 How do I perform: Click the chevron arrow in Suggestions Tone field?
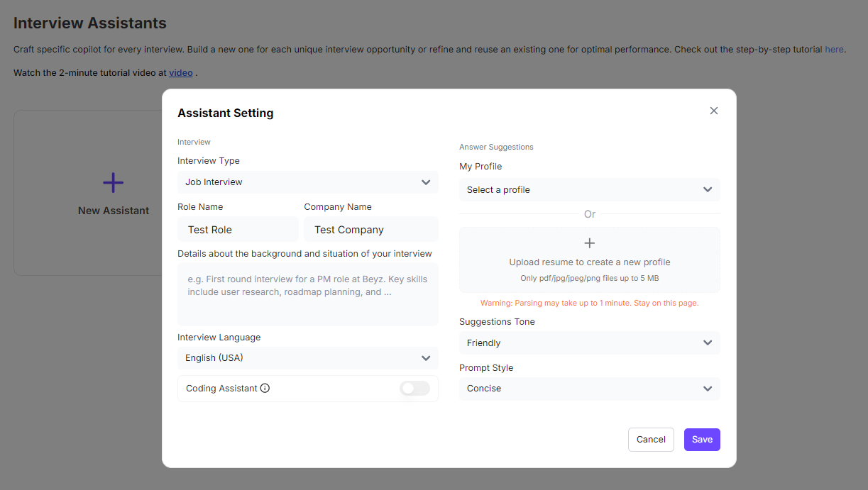708,343
